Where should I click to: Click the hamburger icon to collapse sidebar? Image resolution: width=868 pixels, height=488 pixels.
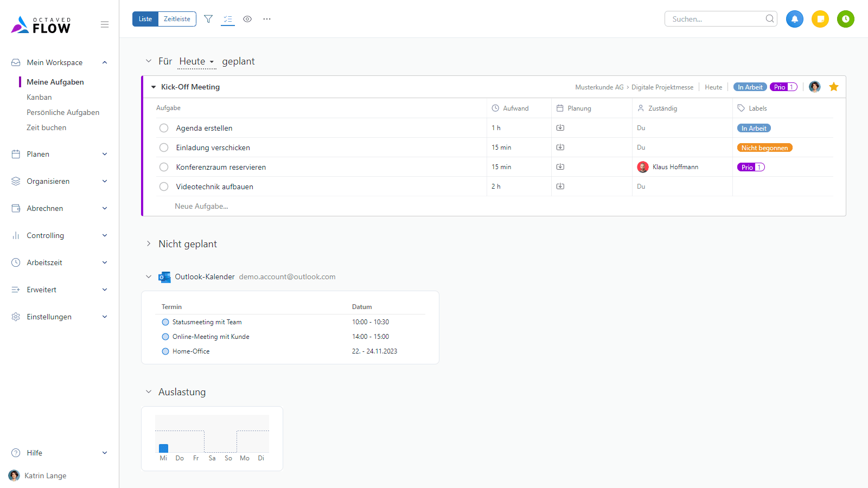pyautogui.click(x=105, y=24)
